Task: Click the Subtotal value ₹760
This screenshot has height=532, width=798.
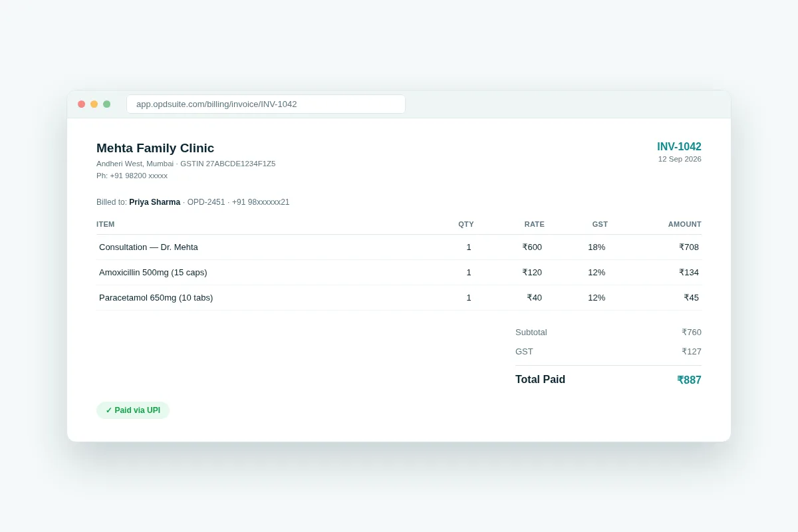Action: pyautogui.click(x=692, y=332)
